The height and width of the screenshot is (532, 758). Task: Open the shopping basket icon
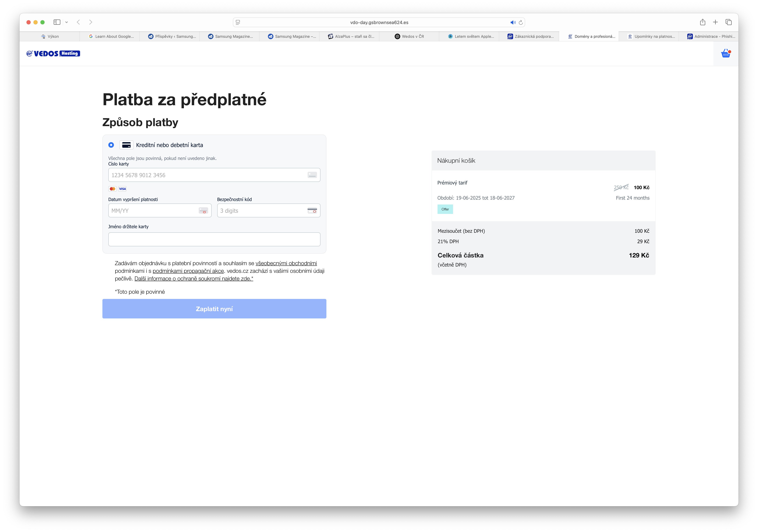point(725,53)
